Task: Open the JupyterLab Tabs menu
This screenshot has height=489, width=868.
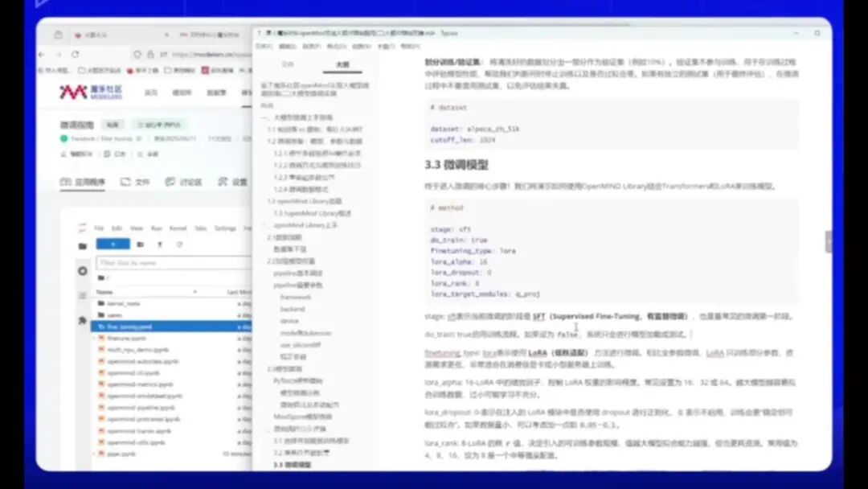Action: 200,228
